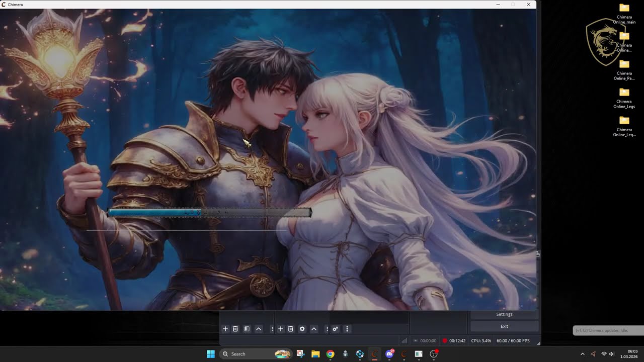Click the location arrow tray icon
The width and height of the screenshot is (644, 362).
pyautogui.click(x=593, y=354)
